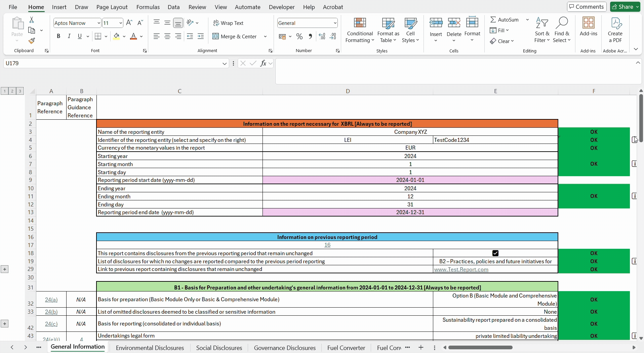This screenshot has width=644, height=353.
Task: Open the Page Layout ribbon tab
Action: tap(112, 7)
